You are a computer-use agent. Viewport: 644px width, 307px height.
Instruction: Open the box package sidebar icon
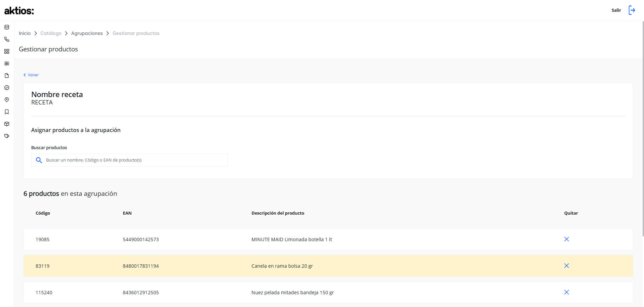point(7,124)
